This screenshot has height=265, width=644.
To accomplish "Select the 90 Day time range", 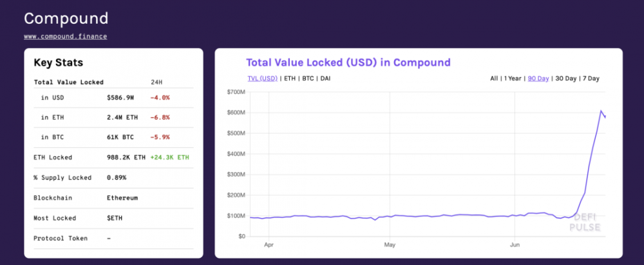I will pyautogui.click(x=538, y=78).
